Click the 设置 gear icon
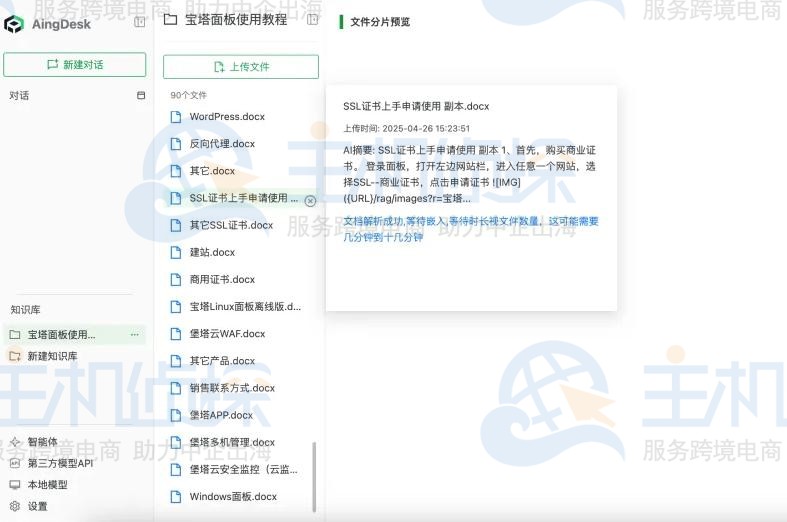This screenshot has height=522, width=787. click(15, 506)
